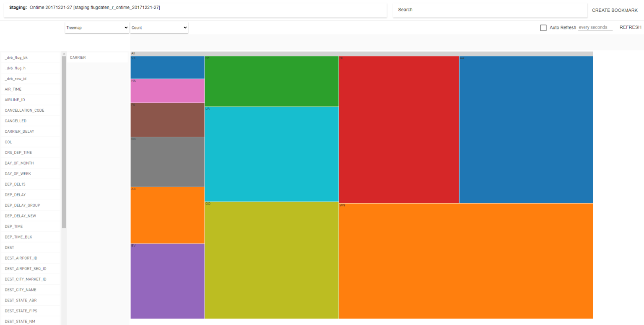Enable the Auto Refresh checkbox

(543, 27)
